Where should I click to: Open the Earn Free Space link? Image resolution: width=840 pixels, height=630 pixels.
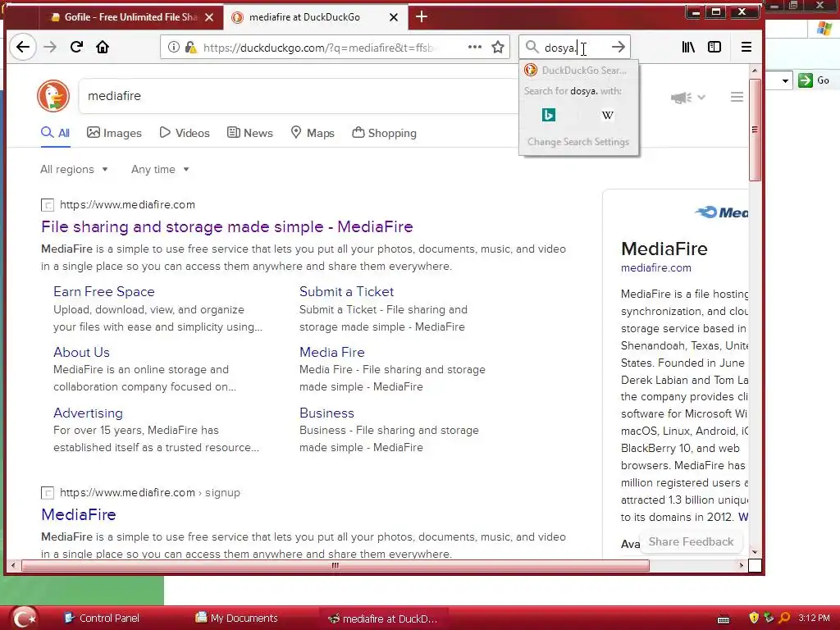(104, 292)
